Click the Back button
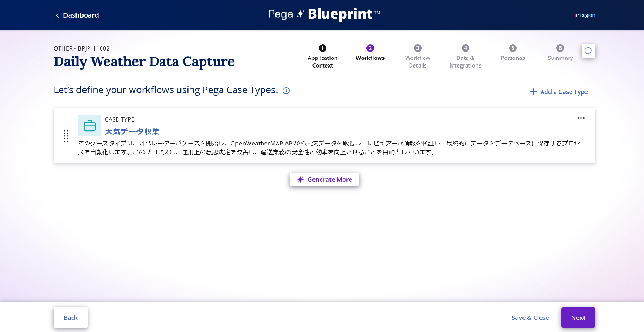 pyautogui.click(x=71, y=318)
